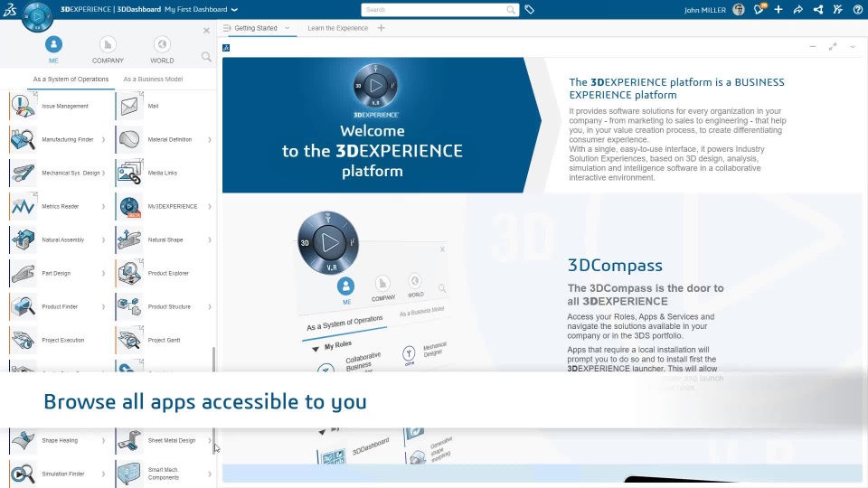868x488 pixels.
Task: Open the Getting Started tab
Action: coord(255,28)
